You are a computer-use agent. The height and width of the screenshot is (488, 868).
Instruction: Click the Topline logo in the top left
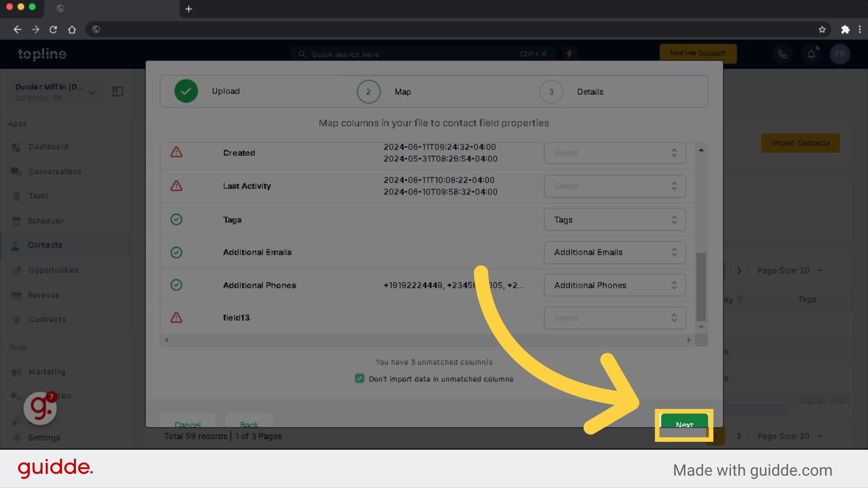click(42, 54)
